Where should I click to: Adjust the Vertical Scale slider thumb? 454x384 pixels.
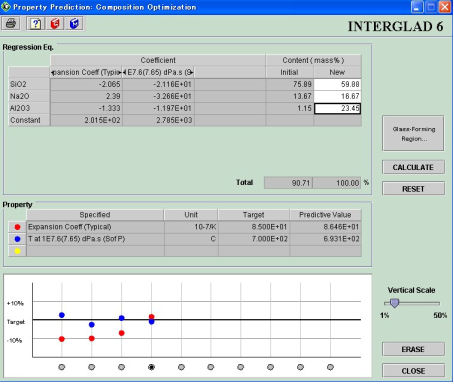pos(394,303)
